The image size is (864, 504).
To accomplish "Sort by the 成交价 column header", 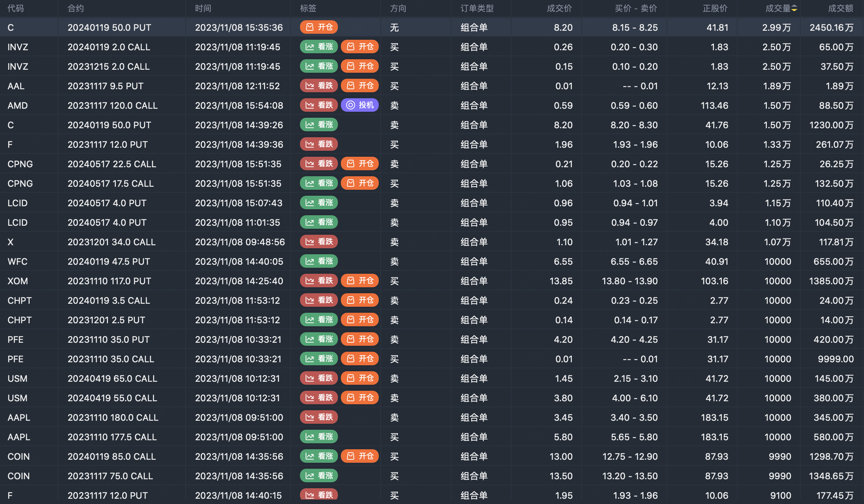I will point(559,8).
